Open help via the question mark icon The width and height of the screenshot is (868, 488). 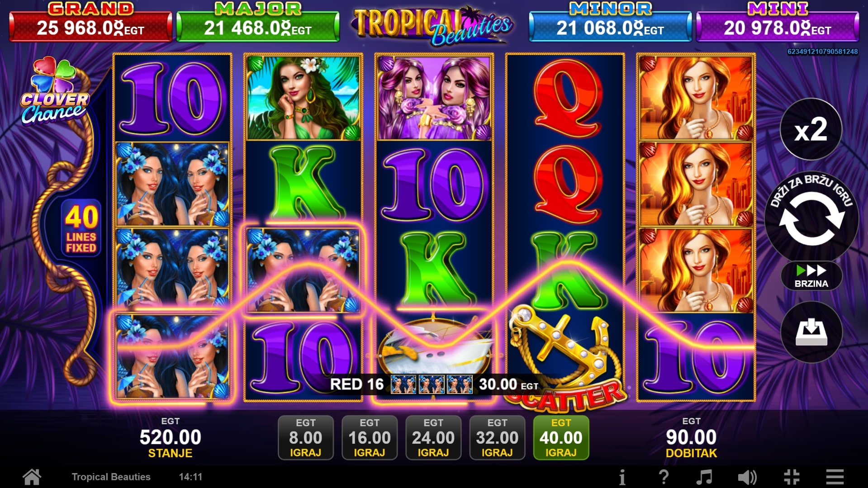coord(664,477)
